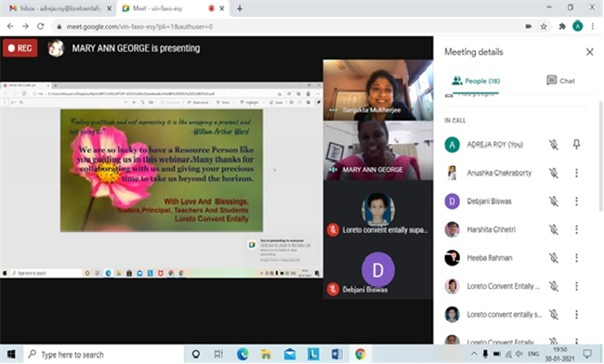Select Sanjukta Mukherjee's video tile
The width and height of the screenshot is (604, 364).
378,90
